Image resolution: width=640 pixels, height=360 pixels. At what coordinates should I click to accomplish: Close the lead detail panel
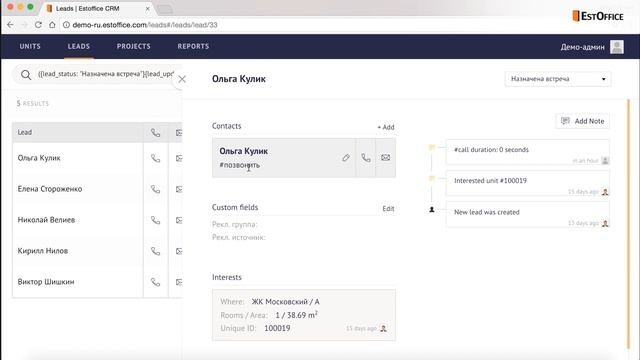pos(182,79)
